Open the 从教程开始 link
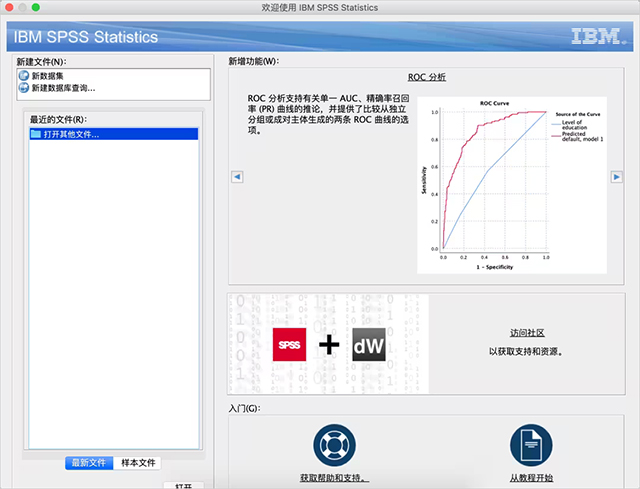Screen dimensions: 640x489 (x=531, y=478)
